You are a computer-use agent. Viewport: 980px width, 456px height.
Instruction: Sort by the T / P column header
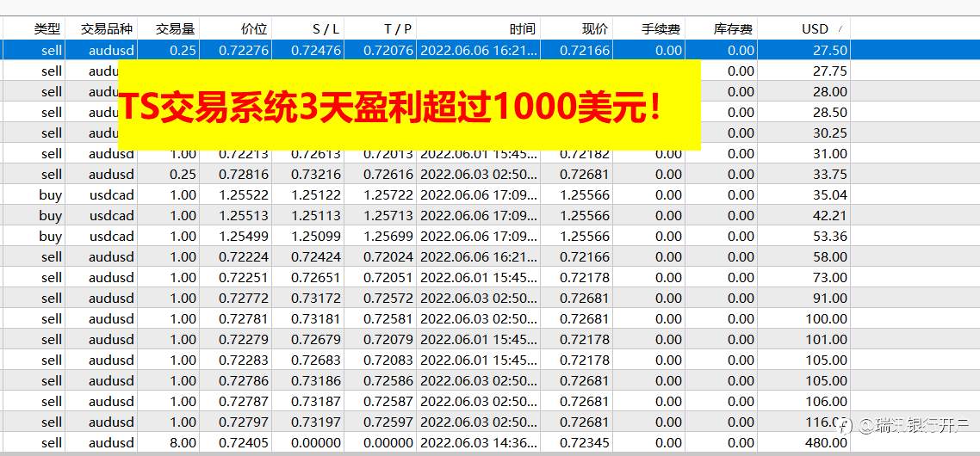pyautogui.click(x=398, y=28)
